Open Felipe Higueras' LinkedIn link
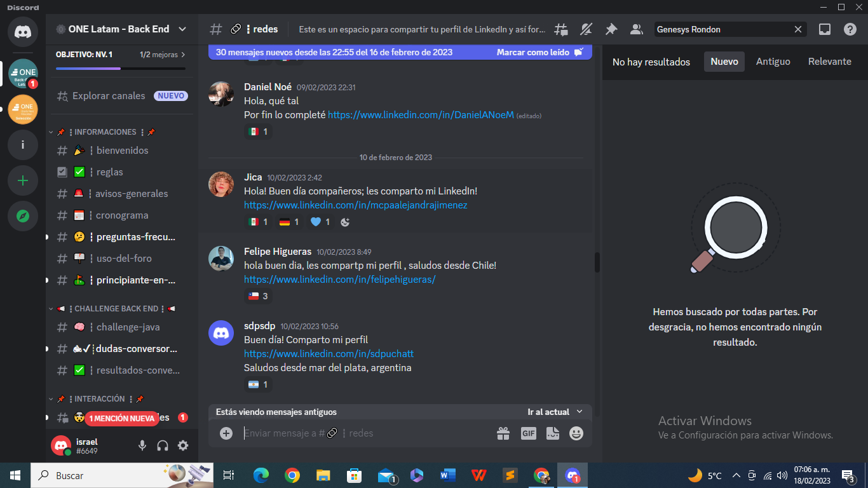The height and width of the screenshot is (488, 868). point(340,280)
